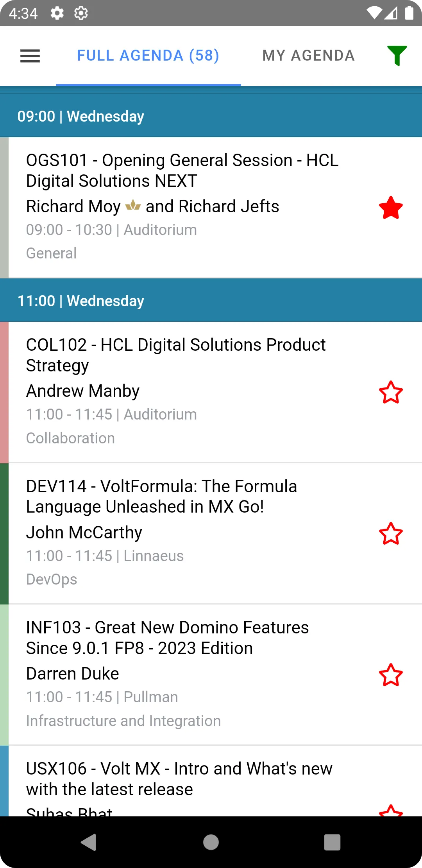Favorite the DEV114 VoltFormula session

pos(391,534)
